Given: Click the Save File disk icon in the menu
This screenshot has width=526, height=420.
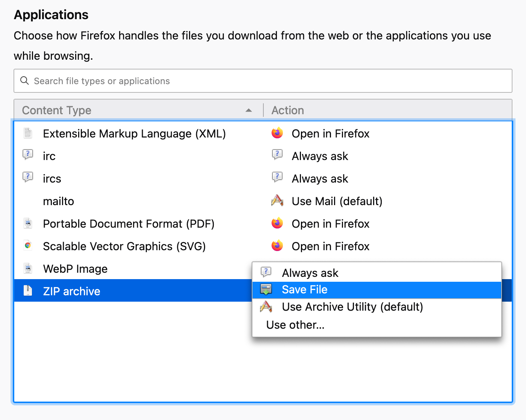Looking at the screenshot, I should (x=266, y=289).
